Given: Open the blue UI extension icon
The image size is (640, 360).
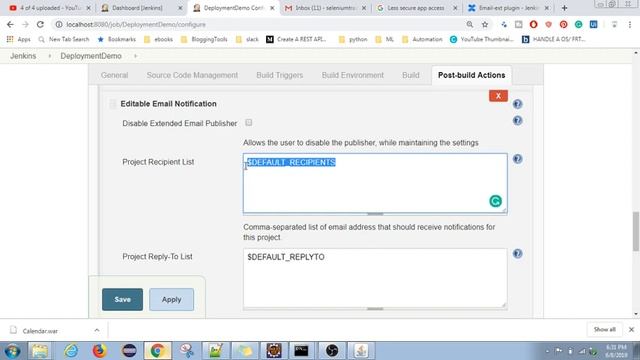Looking at the screenshot, I should pyautogui.click(x=593, y=24).
